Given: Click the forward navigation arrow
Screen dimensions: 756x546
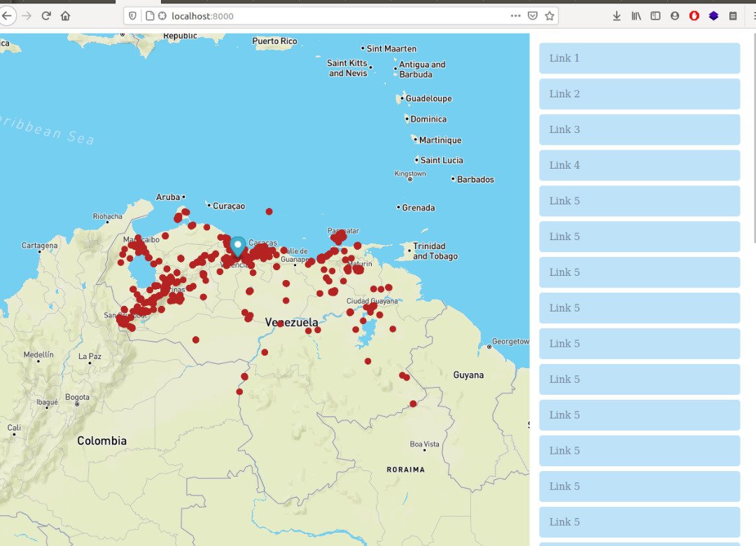Looking at the screenshot, I should tap(27, 16).
